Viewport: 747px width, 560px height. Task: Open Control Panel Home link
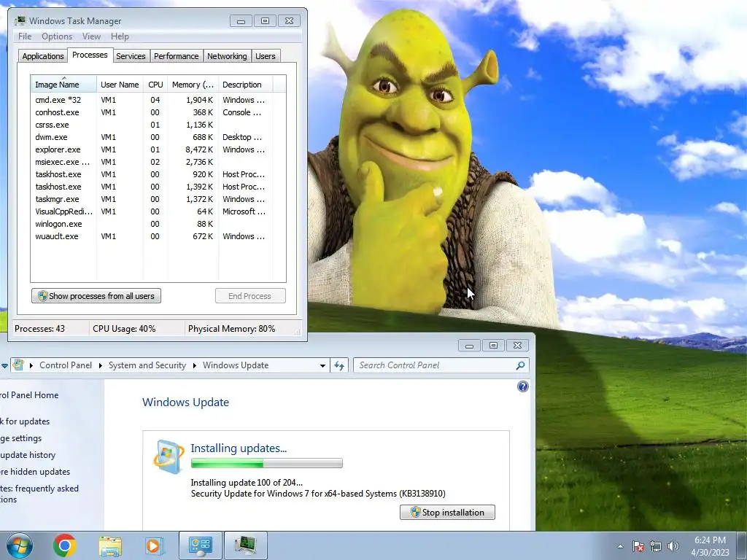(29, 395)
